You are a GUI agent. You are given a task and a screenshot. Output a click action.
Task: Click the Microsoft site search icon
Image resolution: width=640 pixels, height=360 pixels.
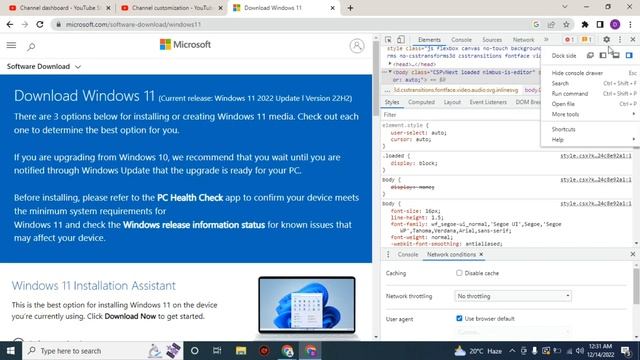(x=31, y=46)
